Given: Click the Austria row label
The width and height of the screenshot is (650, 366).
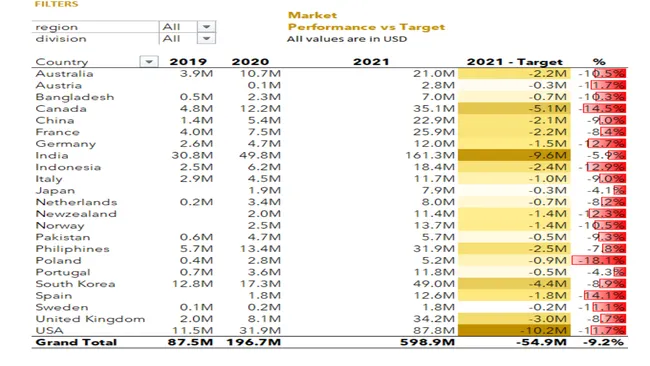Looking at the screenshot, I should pos(58,85).
